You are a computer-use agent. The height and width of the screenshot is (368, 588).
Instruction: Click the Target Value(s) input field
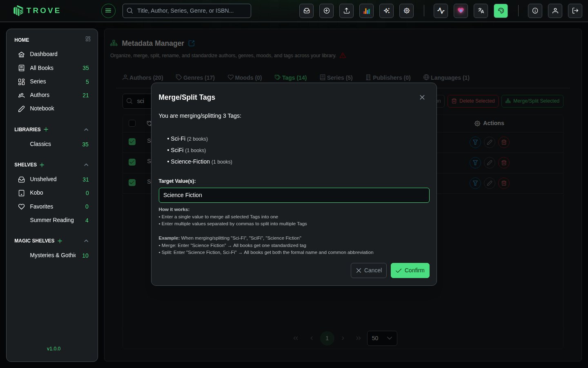[294, 195]
